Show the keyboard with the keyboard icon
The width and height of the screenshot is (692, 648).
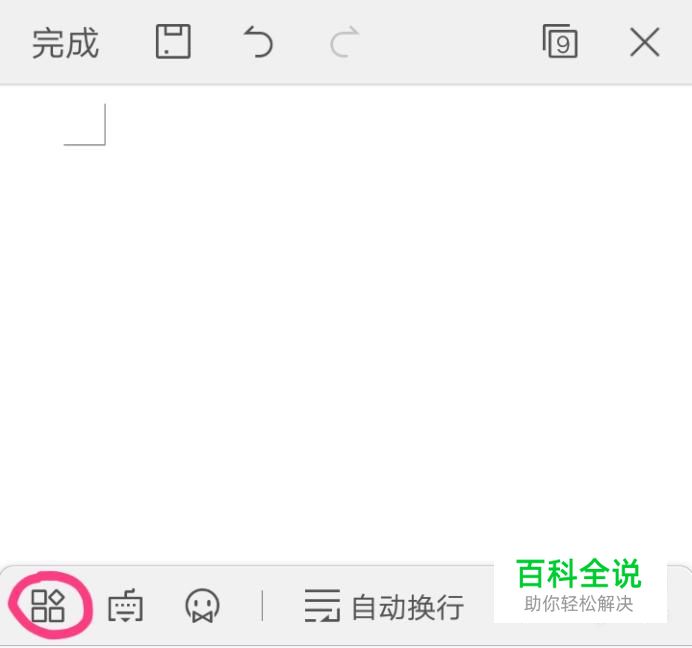(125, 605)
